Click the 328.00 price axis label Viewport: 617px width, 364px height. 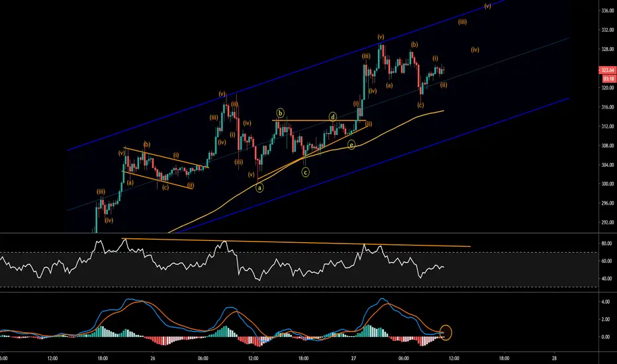tap(608, 49)
